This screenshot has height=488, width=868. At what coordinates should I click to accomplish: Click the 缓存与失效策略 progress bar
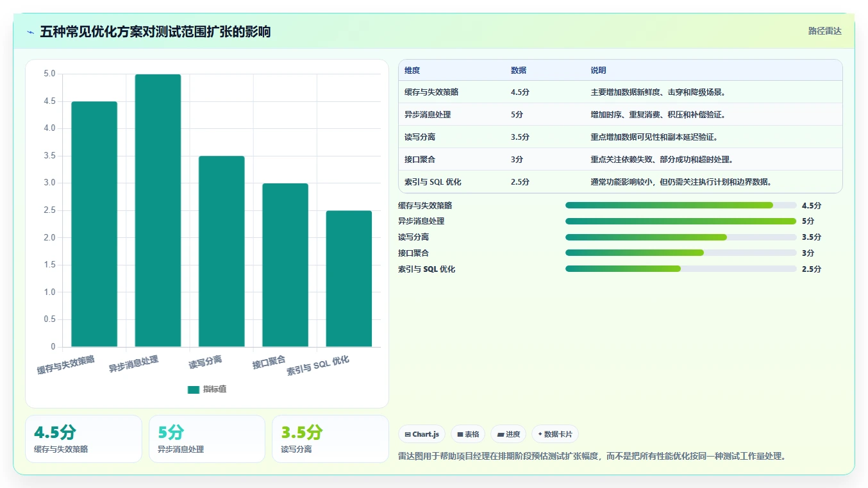(681, 205)
